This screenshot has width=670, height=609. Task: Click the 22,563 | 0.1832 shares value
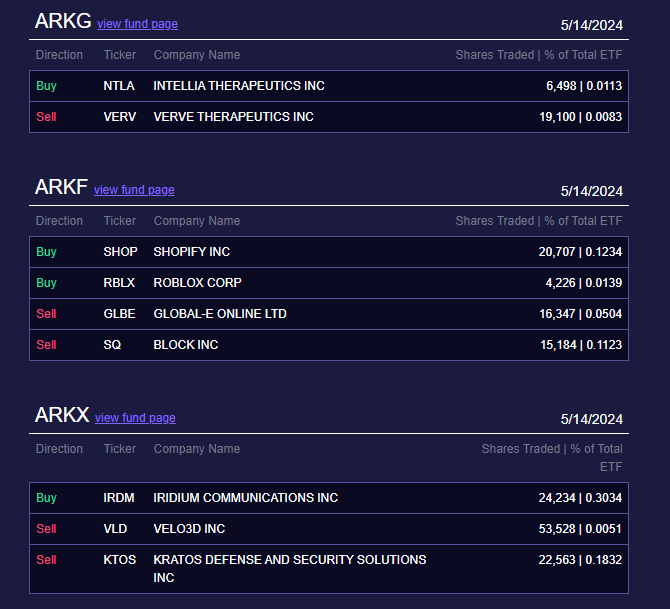point(580,560)
